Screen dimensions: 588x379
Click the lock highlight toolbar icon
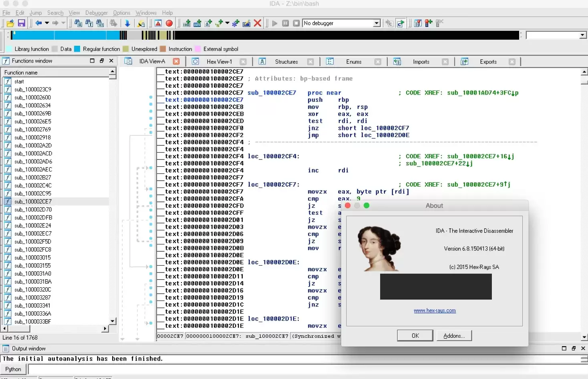[141, 23]
